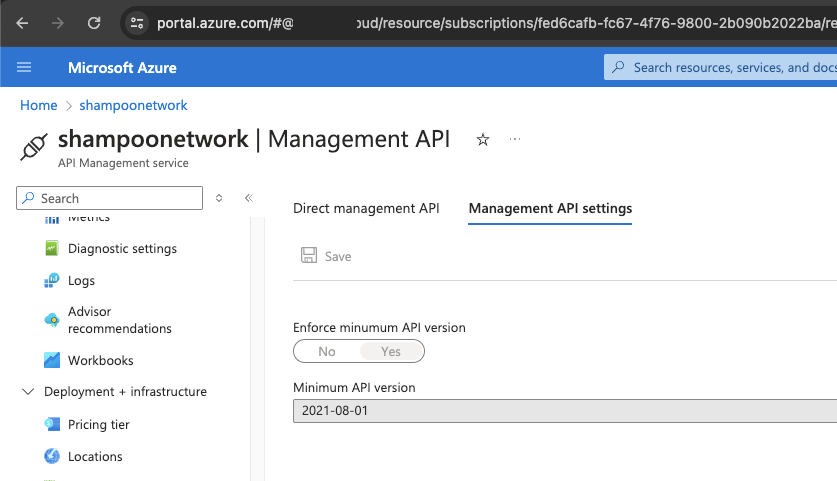
Task: Open Diagnostic settings menu item
Action: click(122, 249)
